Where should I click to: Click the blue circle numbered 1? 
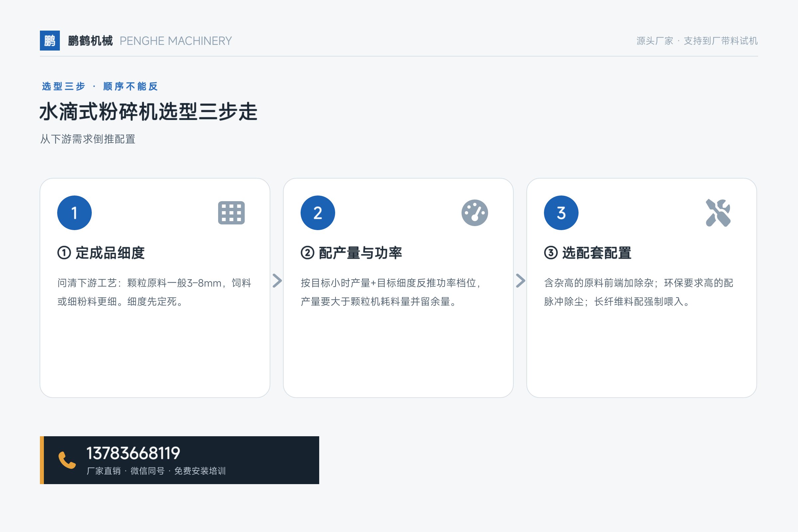click(x=74, y=213)
